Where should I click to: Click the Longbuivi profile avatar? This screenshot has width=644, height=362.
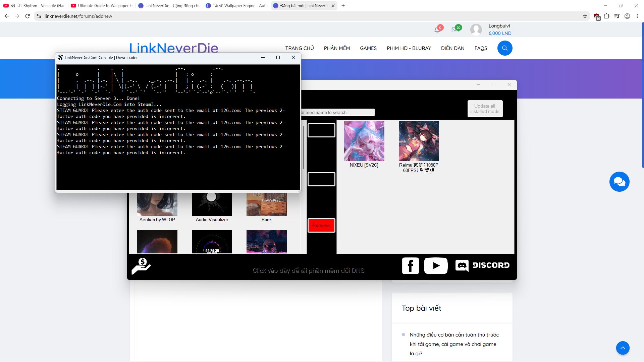click(x=476, y=30)
